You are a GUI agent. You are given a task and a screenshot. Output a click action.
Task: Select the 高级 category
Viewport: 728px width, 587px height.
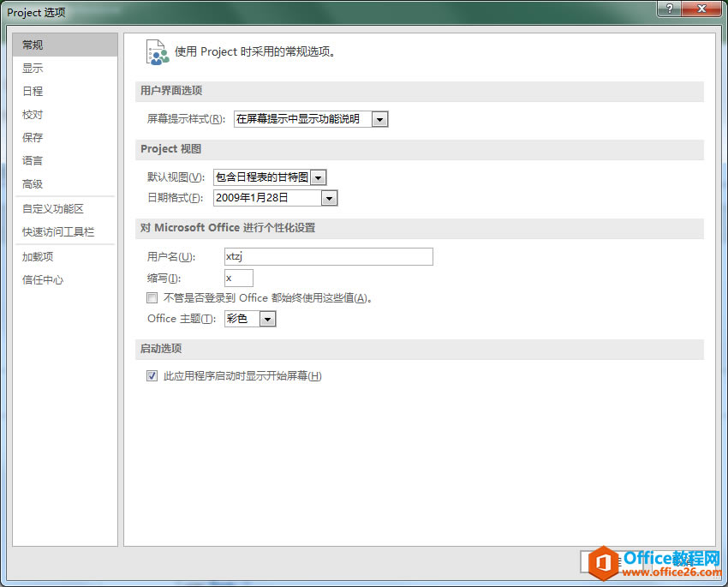coord(33,183)
